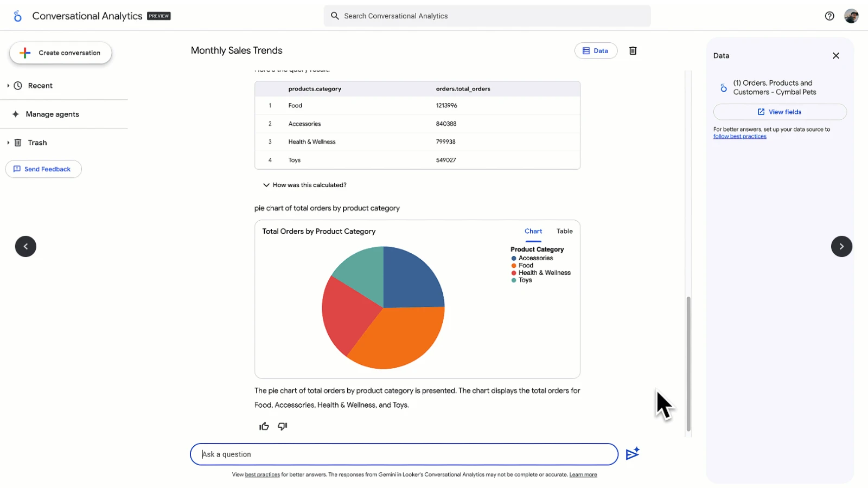Click the Search Conversational Analytics field
This screenshot has height=488, width=868.
(x=487, y=16)
